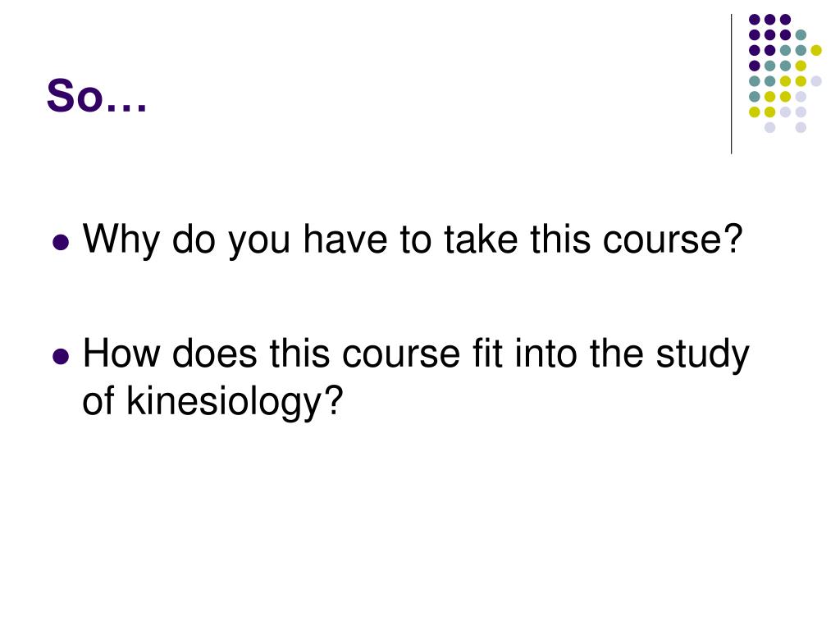Click the word 'course?' in the first bullet
Screen dimensions: 840x630
point(673,240)
